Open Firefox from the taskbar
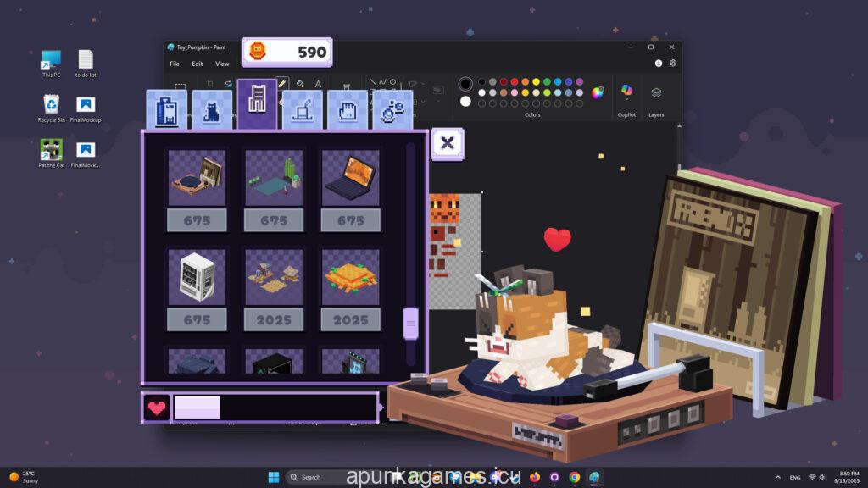 [x=535, y=477]
